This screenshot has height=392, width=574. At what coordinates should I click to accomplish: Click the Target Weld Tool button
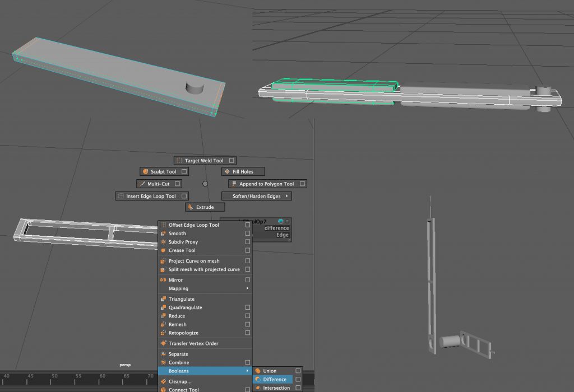(x=205, y=161)
